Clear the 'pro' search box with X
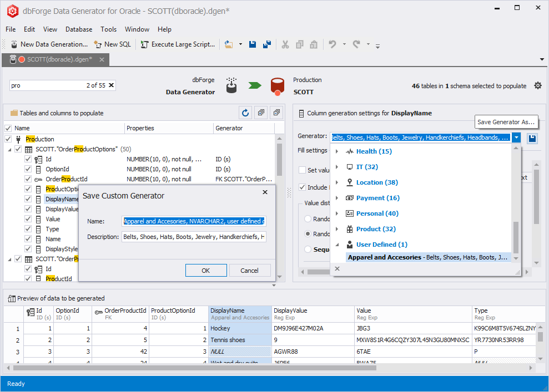 click(112, 85)
